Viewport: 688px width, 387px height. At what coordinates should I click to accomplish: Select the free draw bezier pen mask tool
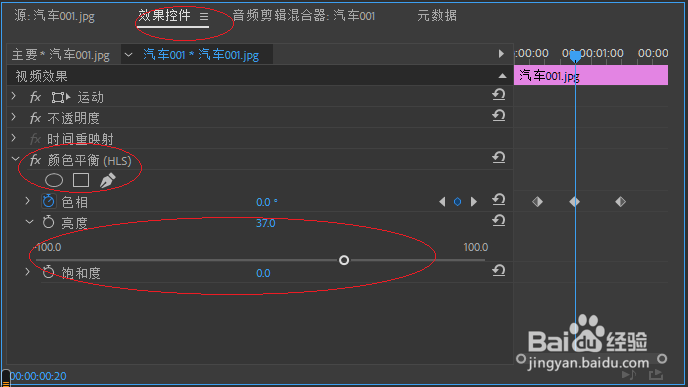[x=108, y=180]
